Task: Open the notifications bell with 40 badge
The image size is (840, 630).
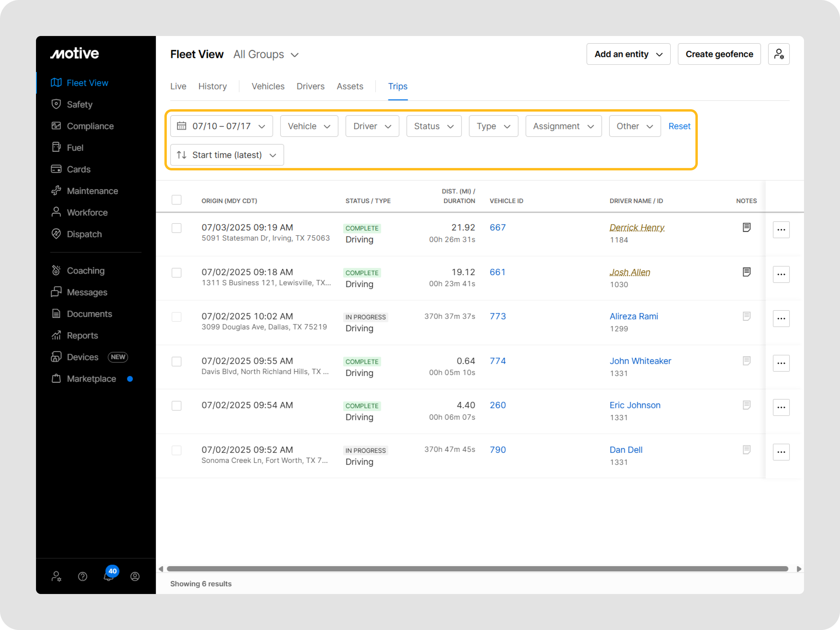Action: pos(109,576)
